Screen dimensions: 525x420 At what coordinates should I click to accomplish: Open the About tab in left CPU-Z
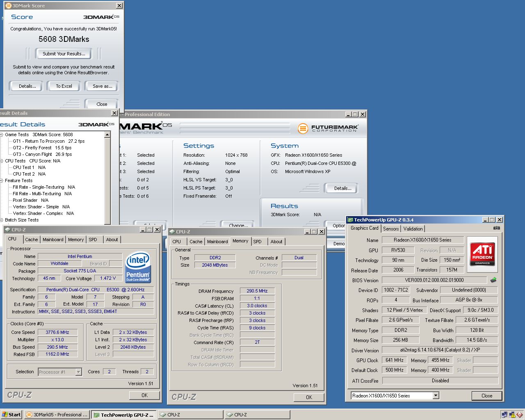(x=112, y=240)
